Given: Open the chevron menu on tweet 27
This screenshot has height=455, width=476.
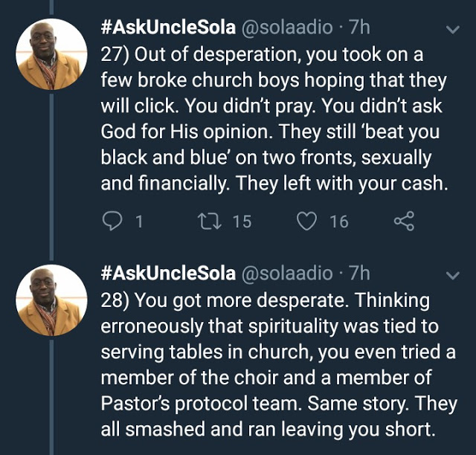Looking at the screenshot, I should 451,30.
